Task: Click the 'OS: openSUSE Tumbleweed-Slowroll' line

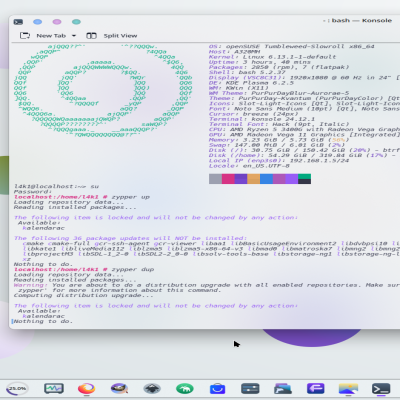Action: (292, 46)
